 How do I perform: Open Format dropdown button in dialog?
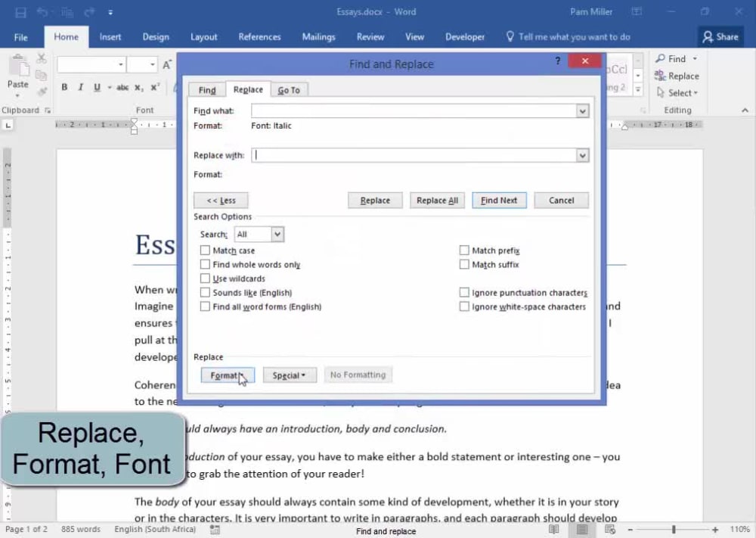point(228,375)
